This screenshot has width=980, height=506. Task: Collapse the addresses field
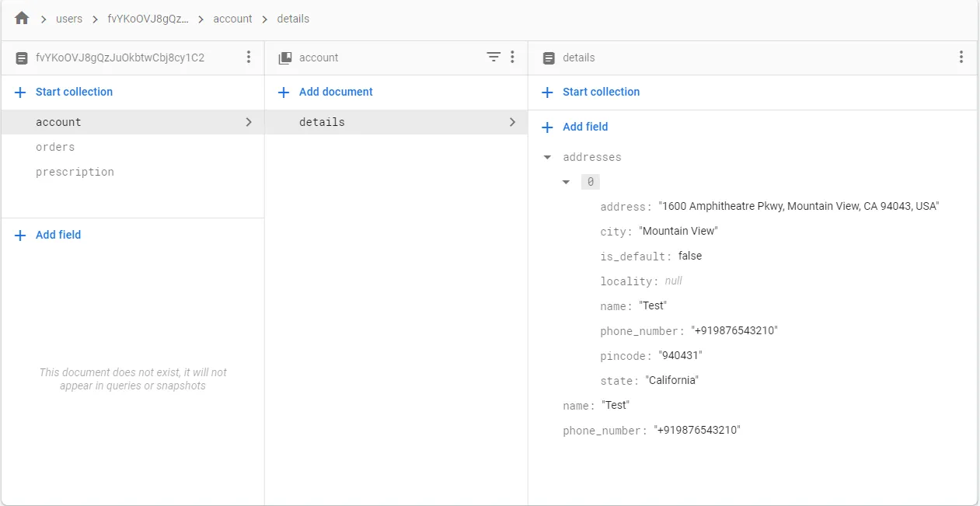(547, 157)
